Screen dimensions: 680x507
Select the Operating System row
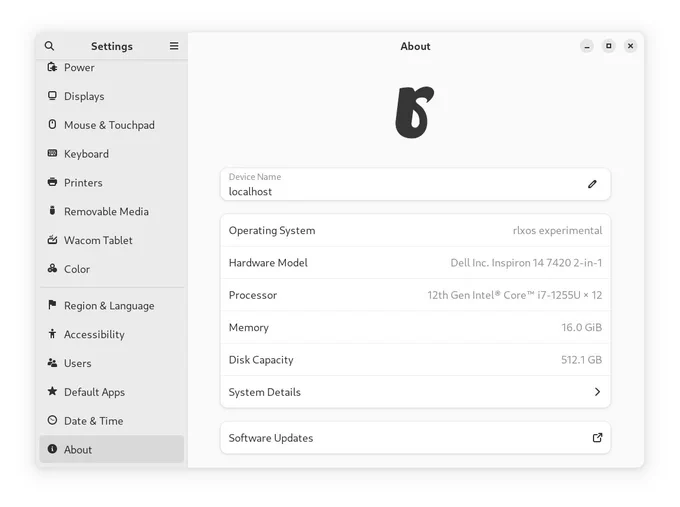click(x=415, y=230)
